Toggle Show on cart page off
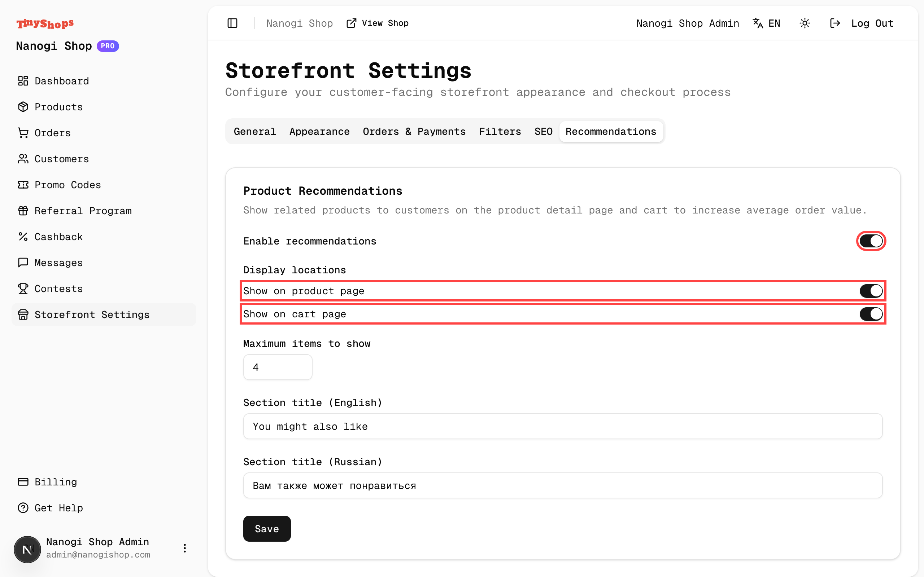The image size is (924, 577). click(x=871, y=314)
